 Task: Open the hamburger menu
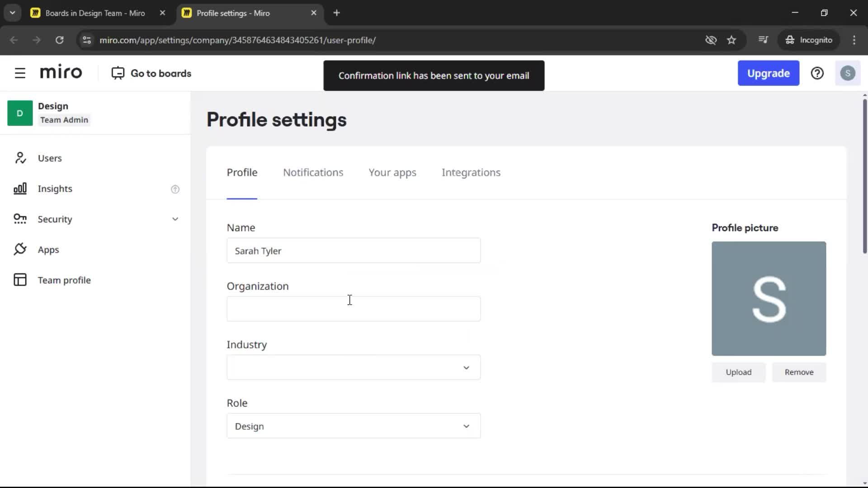point(20,73)
